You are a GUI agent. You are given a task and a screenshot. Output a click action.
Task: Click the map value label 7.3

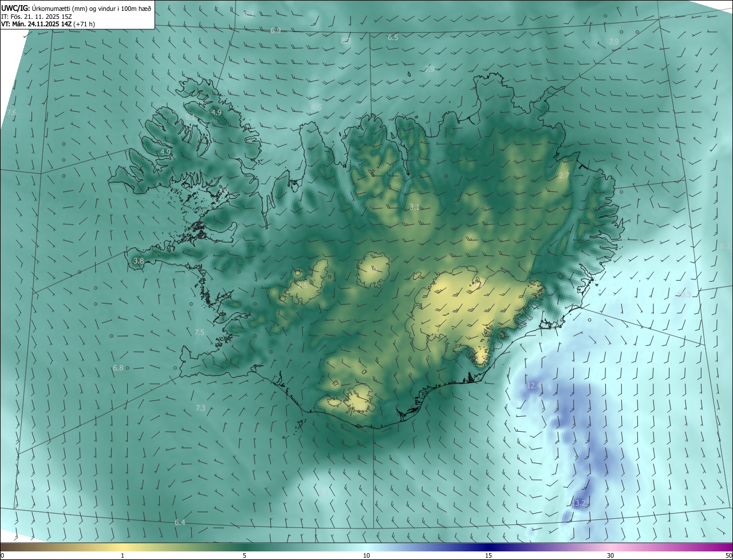tap(200, 408)
